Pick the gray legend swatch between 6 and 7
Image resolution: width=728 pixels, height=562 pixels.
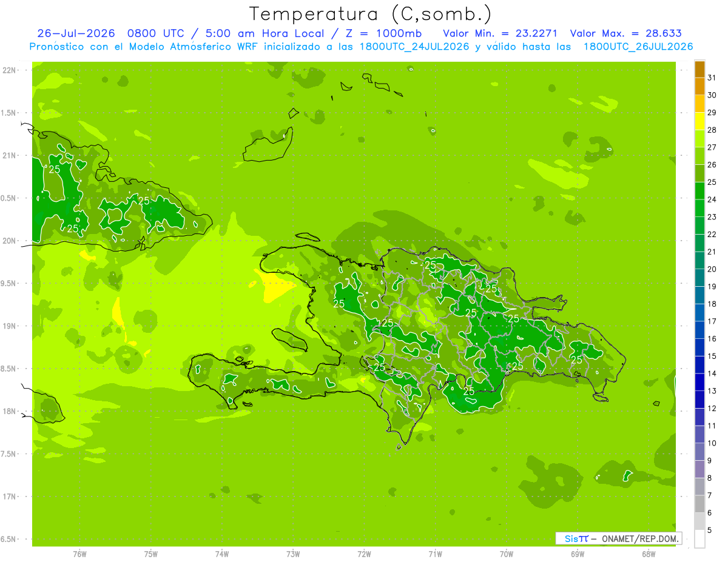(699, 504)
